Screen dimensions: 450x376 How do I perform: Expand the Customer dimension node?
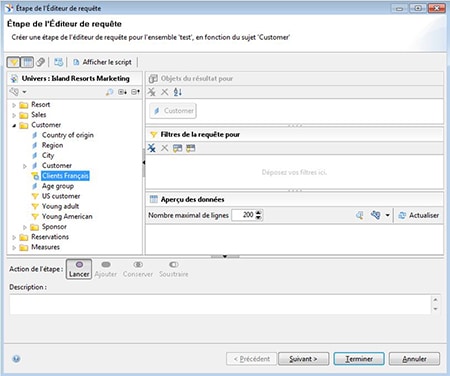[25, 166]
